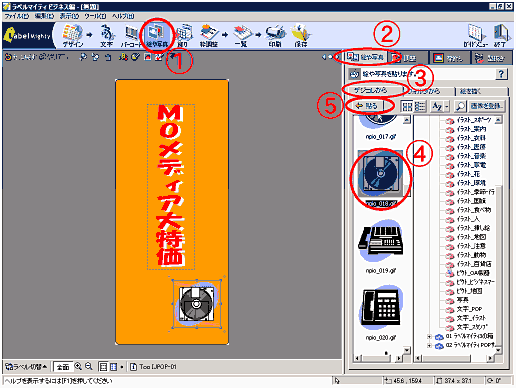Expand the 01 ラベルマイティ tree node
The width and height of the screenshot is (516, 388).
coord(429,337)
